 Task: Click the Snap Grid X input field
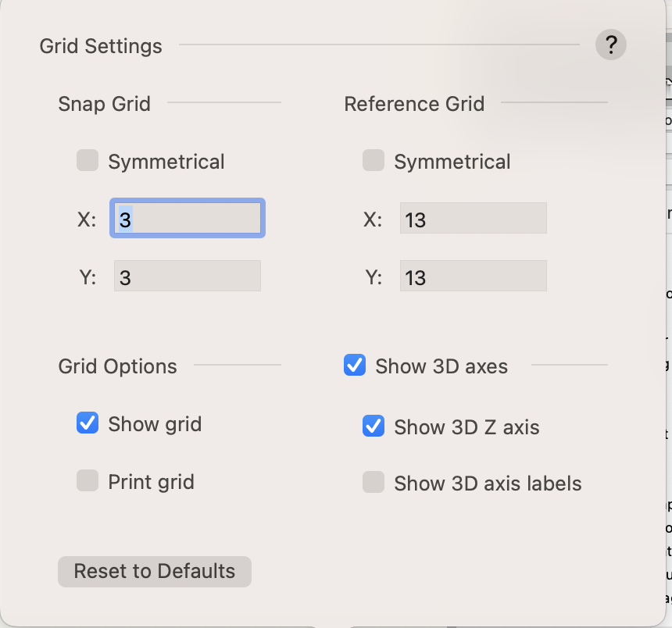pos(188,219)
